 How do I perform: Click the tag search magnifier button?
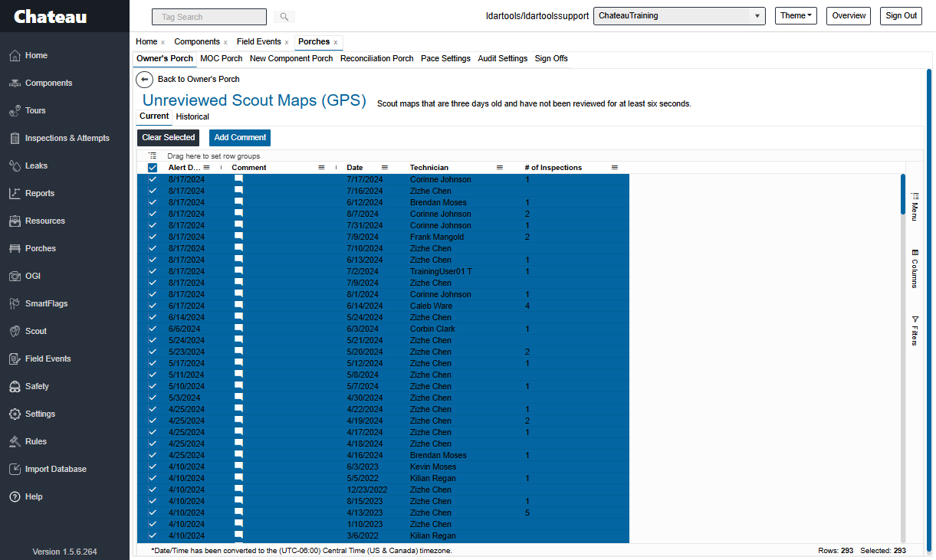pyautogui.click(x=284, y=16)
